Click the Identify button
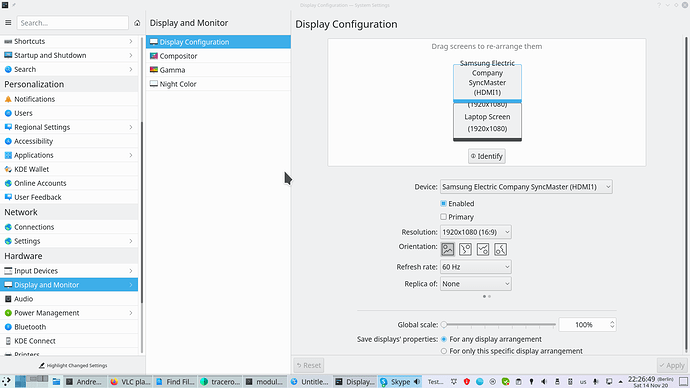Screen dimensions: 690x388 tap(487, 156)
